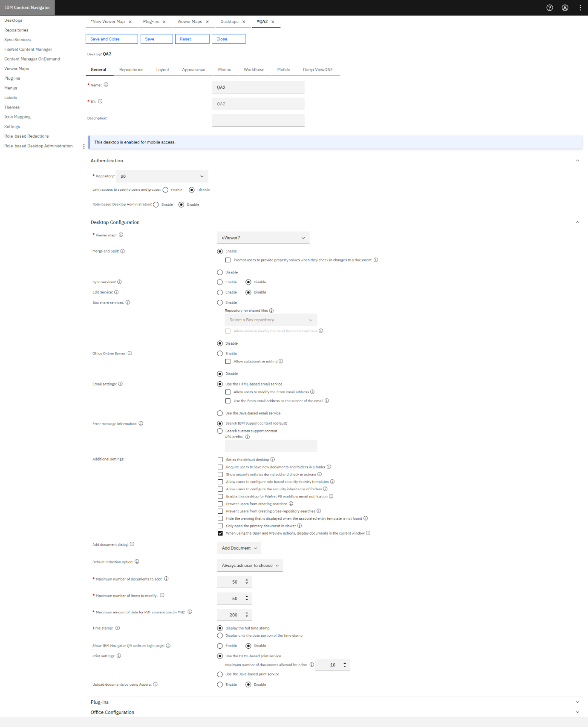Open the vertical ellipsis menu in header
Image resolution: width=588 pixels, height=728 pixels.
pyautogui.click(x=580, y=8)
